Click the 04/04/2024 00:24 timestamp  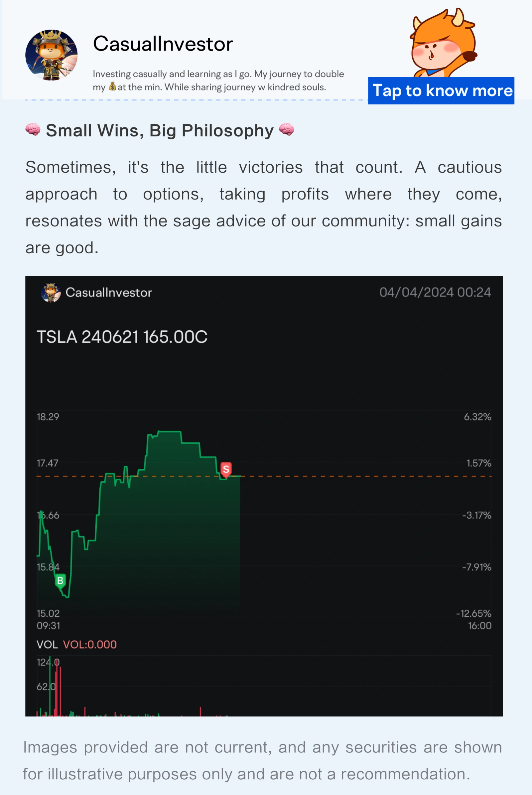[435, 292]
